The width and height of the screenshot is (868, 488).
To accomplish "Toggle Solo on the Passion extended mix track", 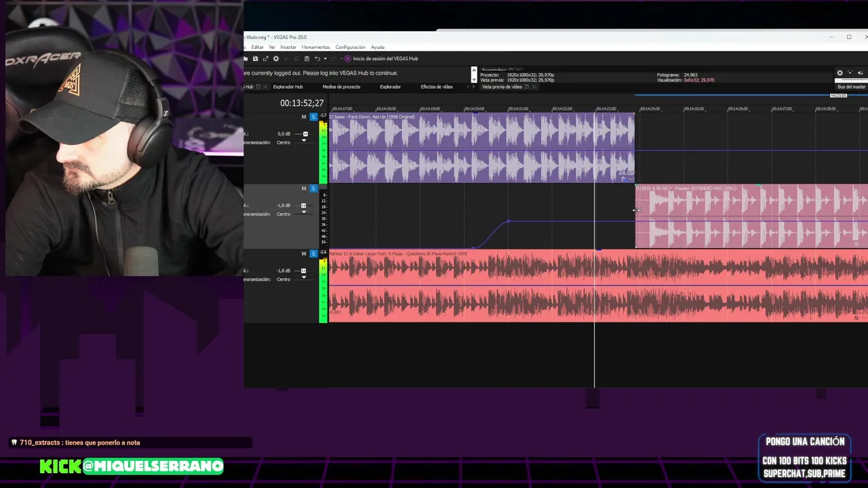I will [x=313, y=188].
